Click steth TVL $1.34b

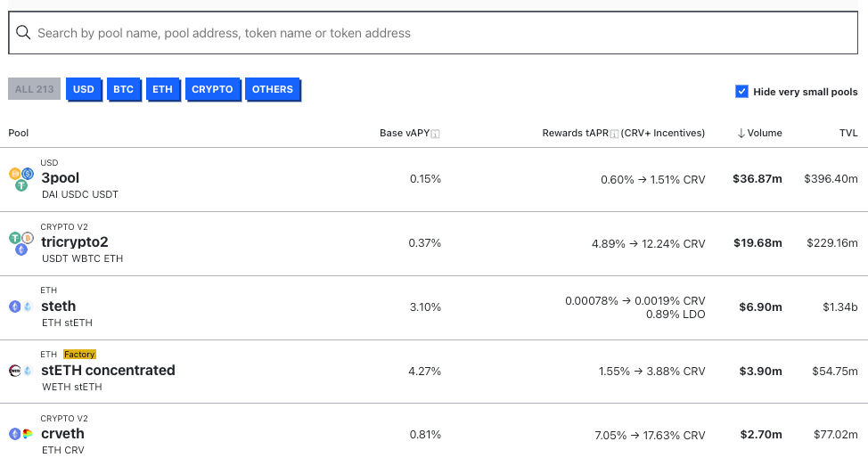click(x=839, y=307)
